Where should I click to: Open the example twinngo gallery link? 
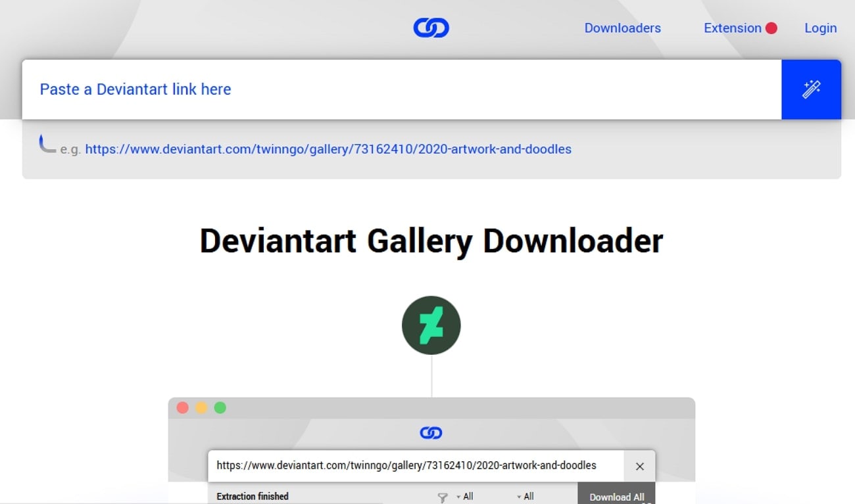click(x=329, y=149)
